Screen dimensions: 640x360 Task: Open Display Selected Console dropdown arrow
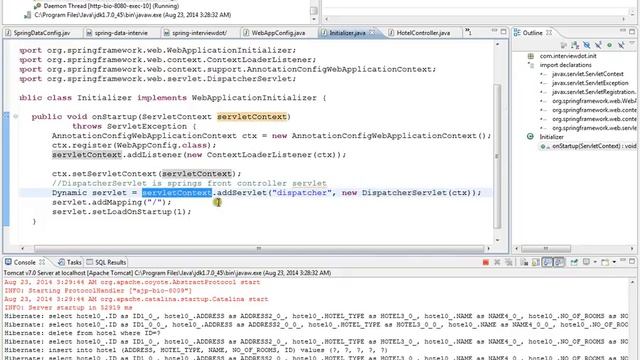(x=595, y=262)
